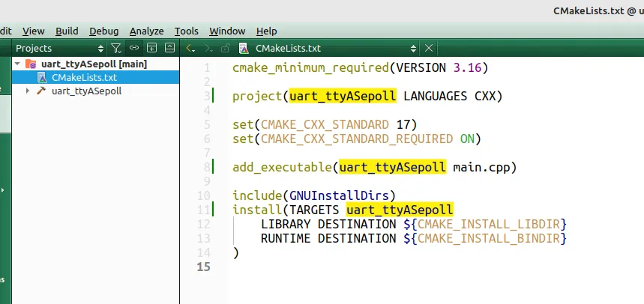Click CMAKE_INSTALL_BINDIR variable
This screenshot has width=644, height=304.
[489, 238]
